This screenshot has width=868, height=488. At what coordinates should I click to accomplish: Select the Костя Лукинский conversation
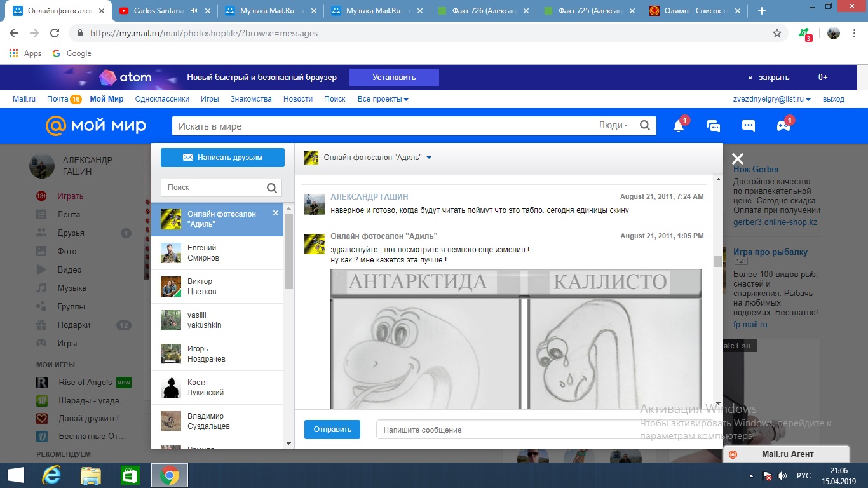pyautogui.click(x=217, y=388)
